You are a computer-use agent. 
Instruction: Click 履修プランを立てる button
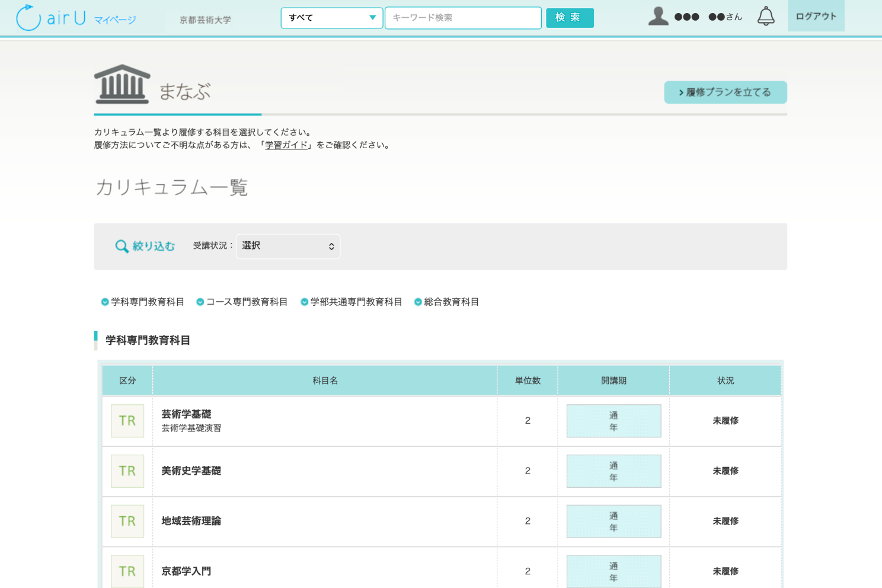coord(726,92)
